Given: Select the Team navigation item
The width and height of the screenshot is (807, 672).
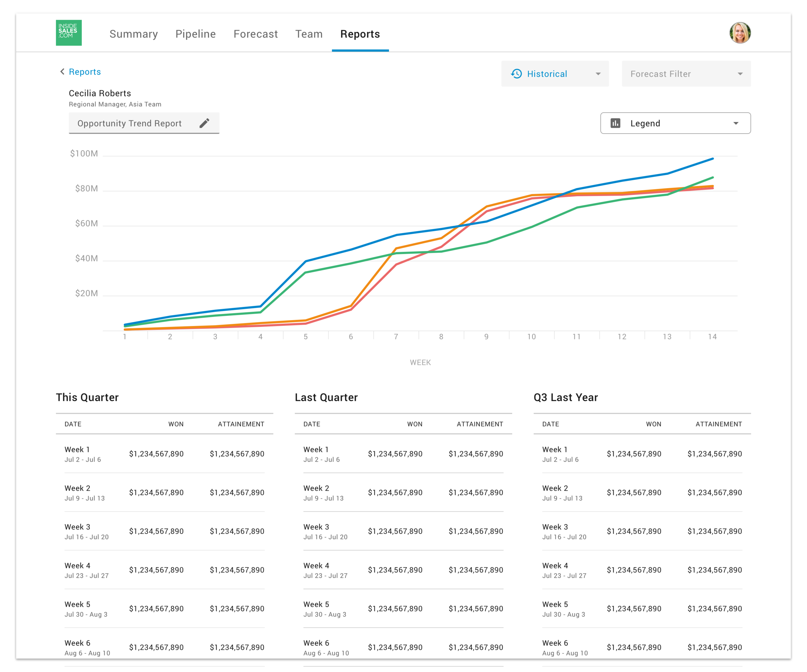Looking at the screenshot, I should point(309,34).
